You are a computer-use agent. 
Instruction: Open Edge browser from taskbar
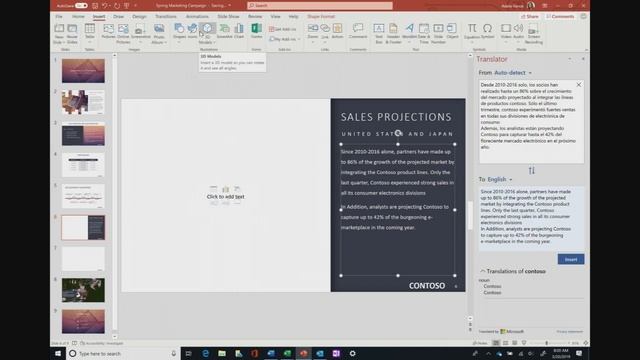point(205,353)
